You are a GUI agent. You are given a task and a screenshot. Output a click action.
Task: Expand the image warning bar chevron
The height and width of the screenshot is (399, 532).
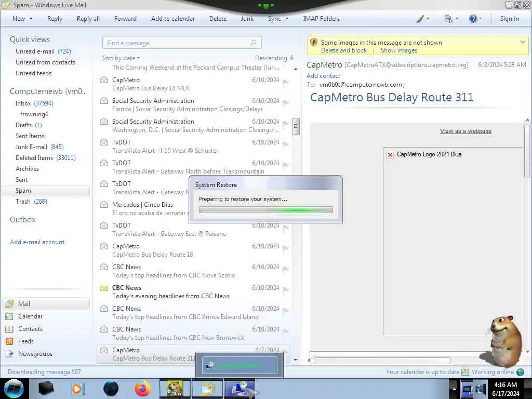523,42
